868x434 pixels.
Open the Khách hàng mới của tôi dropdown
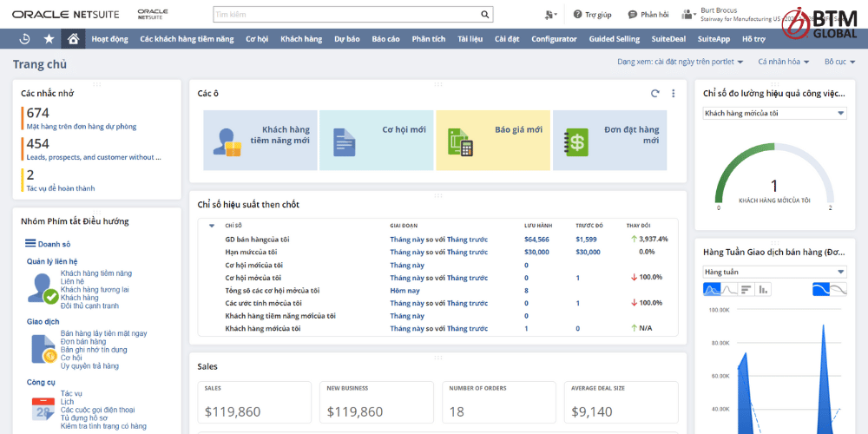point(774,113)
